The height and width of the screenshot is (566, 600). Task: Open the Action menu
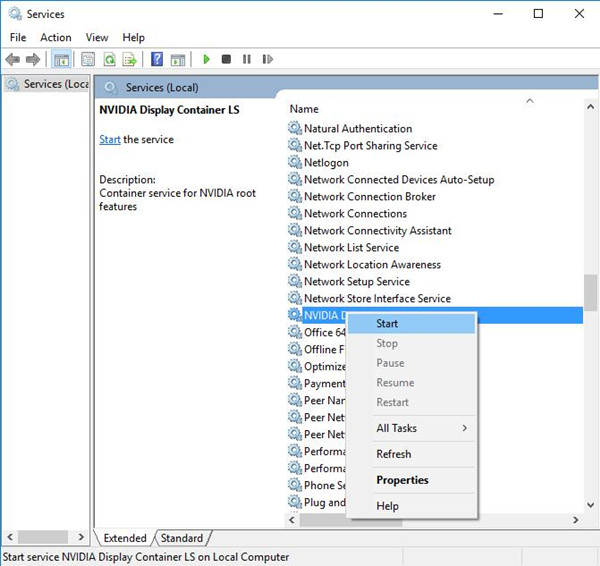click(x=56, y=37)
